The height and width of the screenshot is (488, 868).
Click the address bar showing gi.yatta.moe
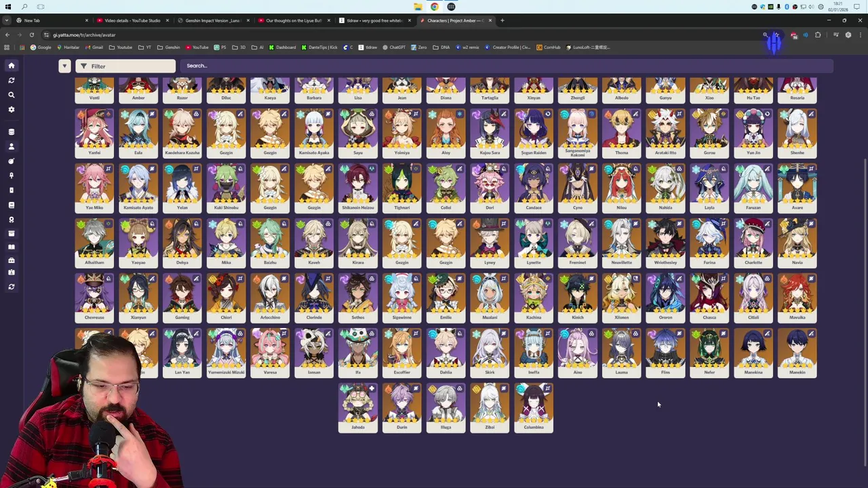[400, 35]
